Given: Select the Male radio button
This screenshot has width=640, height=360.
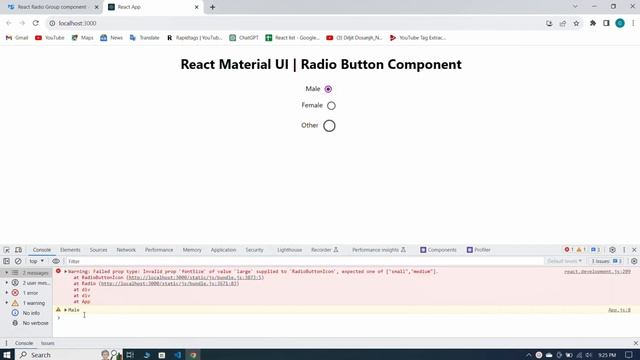Looking at the screenshot, I should pyautogui.click(x=328, y=89).
